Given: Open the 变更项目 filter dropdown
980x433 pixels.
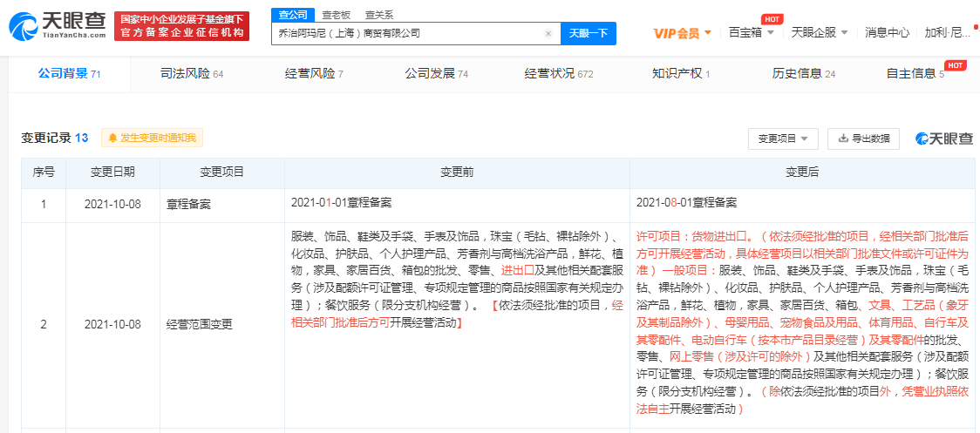Looking at the screenshot, I should click(783, 139).
